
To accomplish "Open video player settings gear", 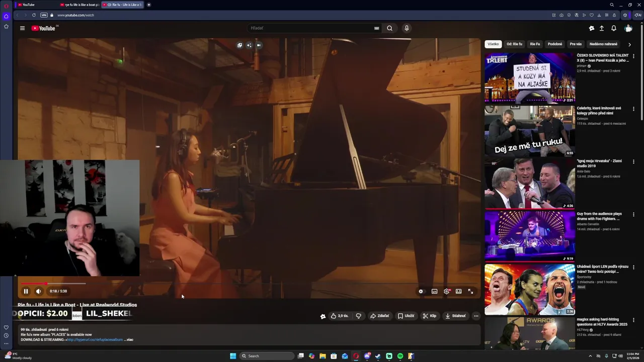I will point(446,291).
